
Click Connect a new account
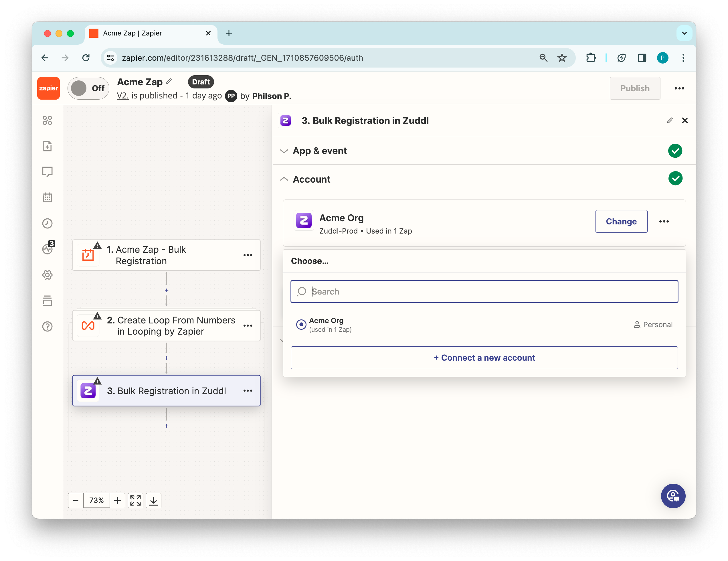coord(484,358)
